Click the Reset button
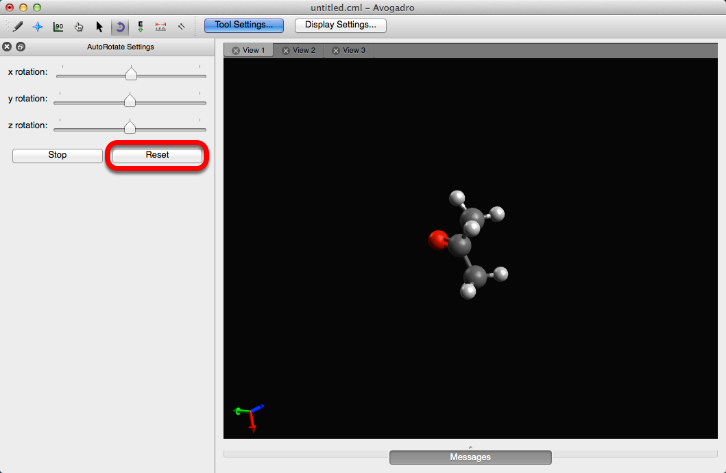Screen dimensions: 726x473 point(157,155)
